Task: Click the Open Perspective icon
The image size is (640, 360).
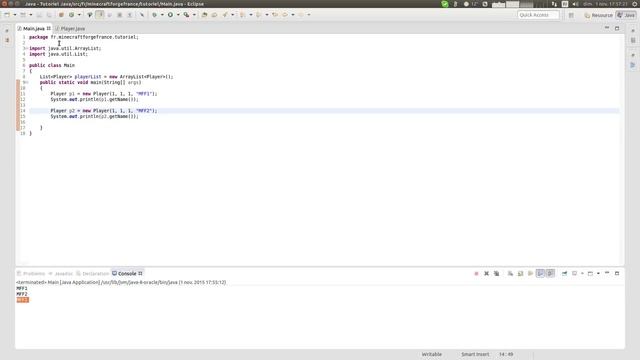Action: (x=571, y=15)
